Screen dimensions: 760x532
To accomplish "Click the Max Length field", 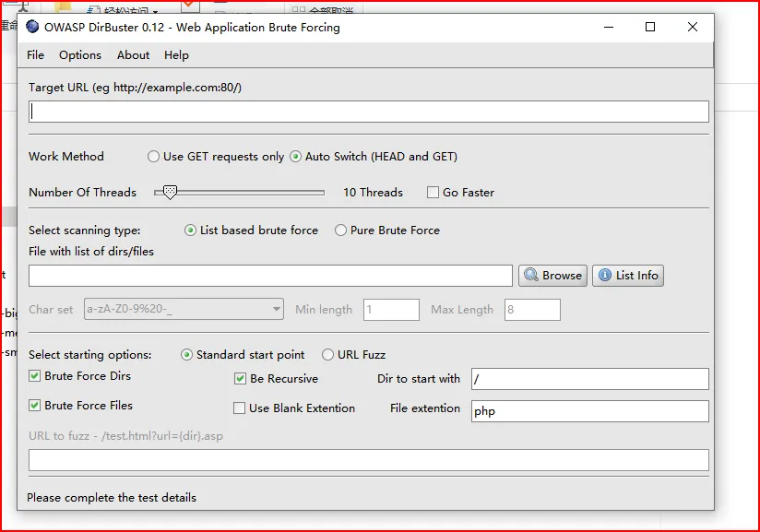I will [x=532, y=310].
